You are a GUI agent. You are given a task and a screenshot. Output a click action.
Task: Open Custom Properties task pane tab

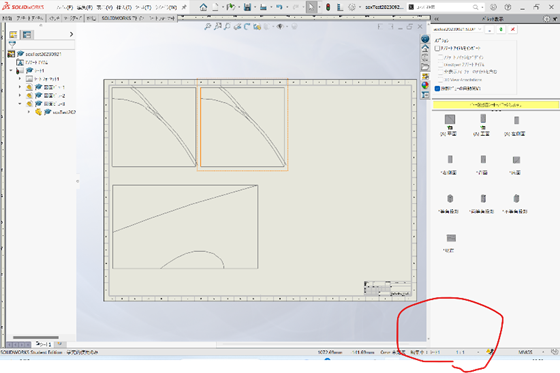click(425, 95)
